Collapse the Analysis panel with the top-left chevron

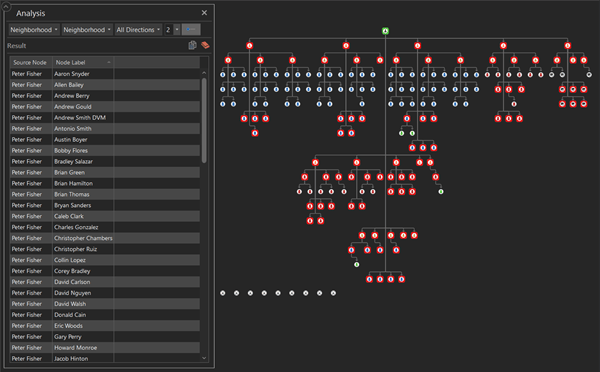pos(6,6)
